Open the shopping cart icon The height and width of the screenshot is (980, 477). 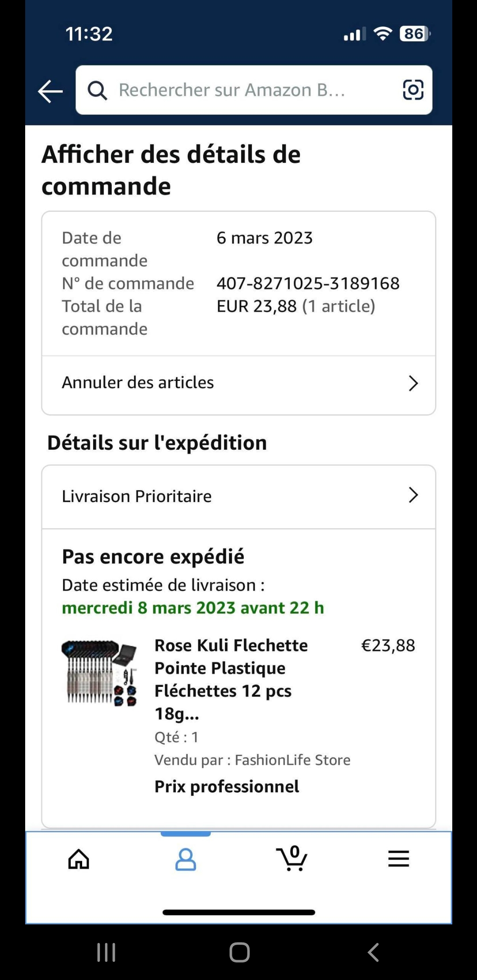(x=291, y=859)
